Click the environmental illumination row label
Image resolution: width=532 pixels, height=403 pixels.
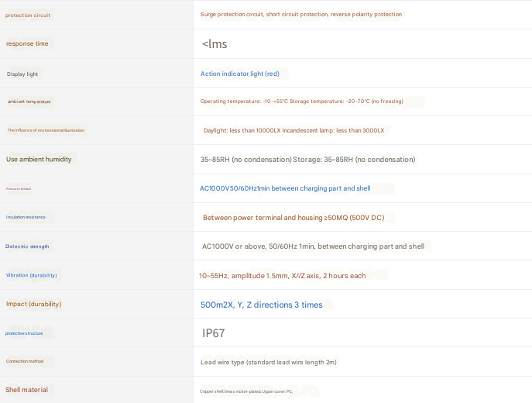46,130
